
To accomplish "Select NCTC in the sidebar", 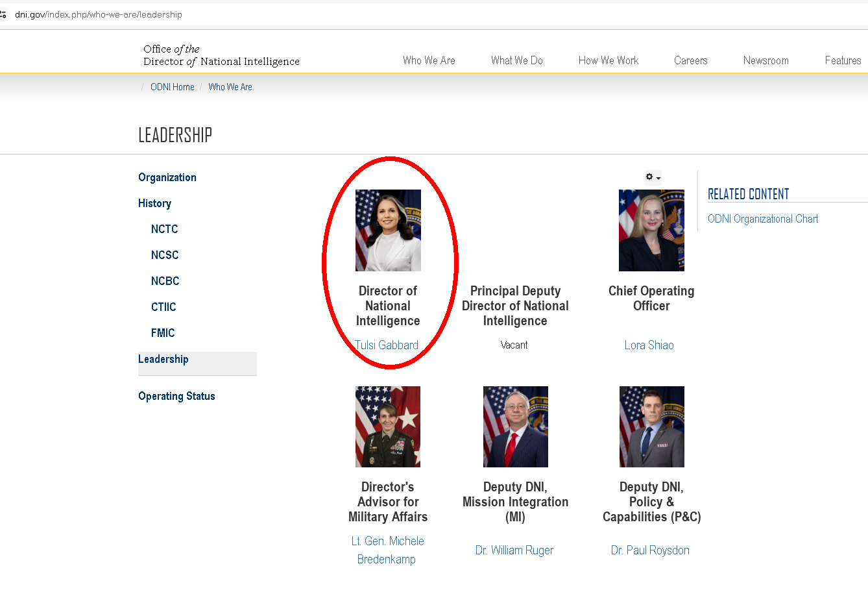I will click(x=164, y=229).
